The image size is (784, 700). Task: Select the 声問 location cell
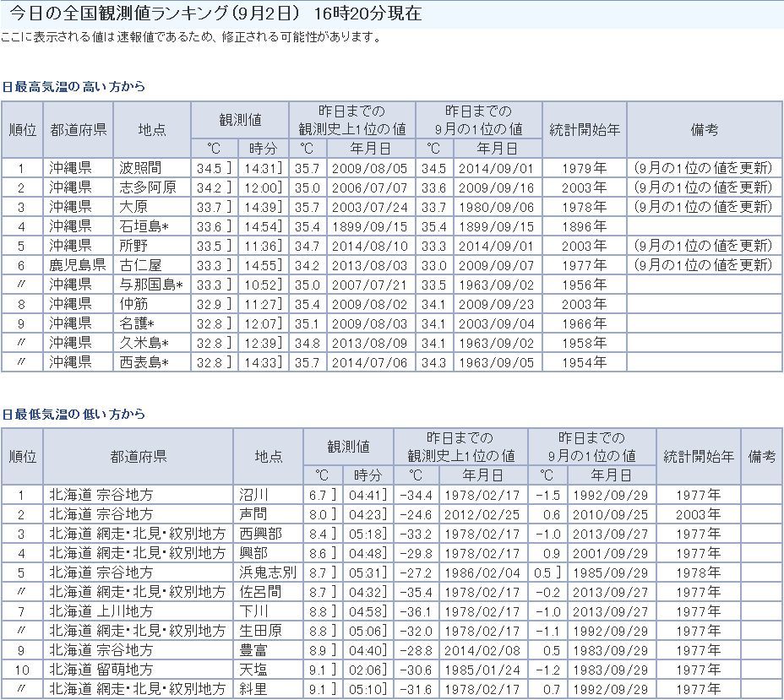point(253,514)
